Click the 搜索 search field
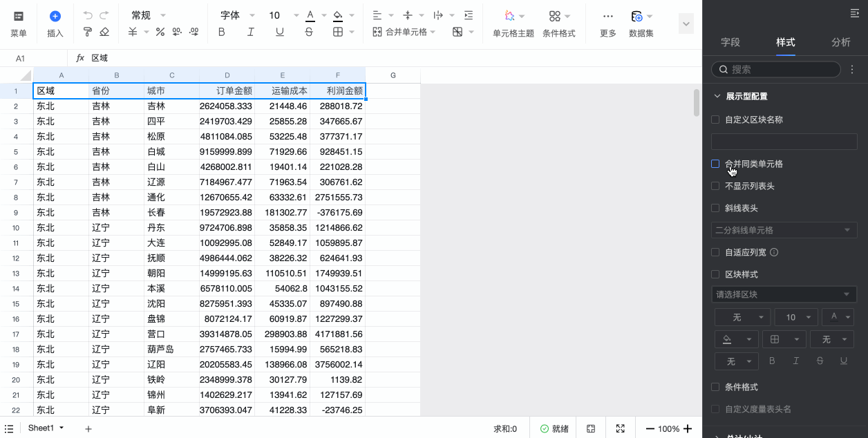Image resolution: width=868 pixels, height=438 pixels. tap(776, 69)
